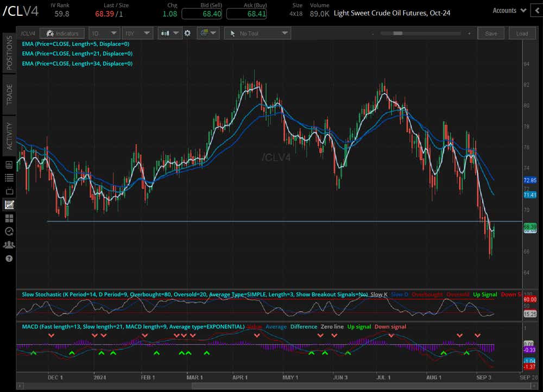Select the chart grid sidebar icon
The height and width of the screenshot is (392, 543).
pyautogui.click(x=9, y=205)
